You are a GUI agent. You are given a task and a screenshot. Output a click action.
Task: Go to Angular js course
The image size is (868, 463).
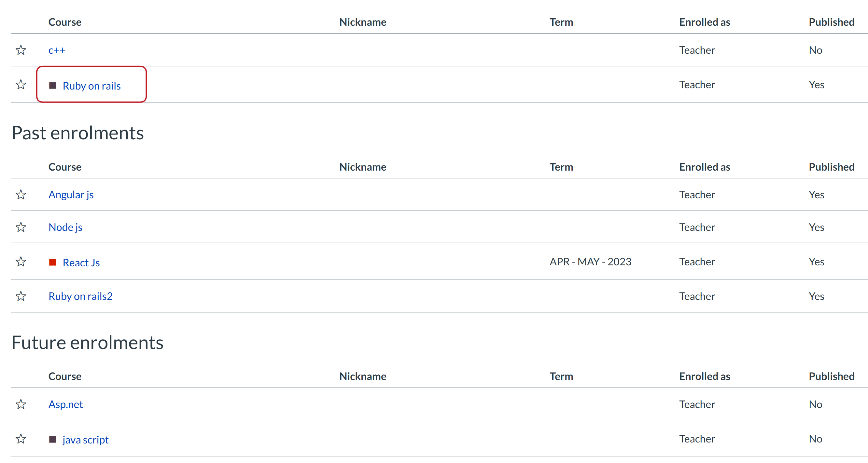point(71,195)
